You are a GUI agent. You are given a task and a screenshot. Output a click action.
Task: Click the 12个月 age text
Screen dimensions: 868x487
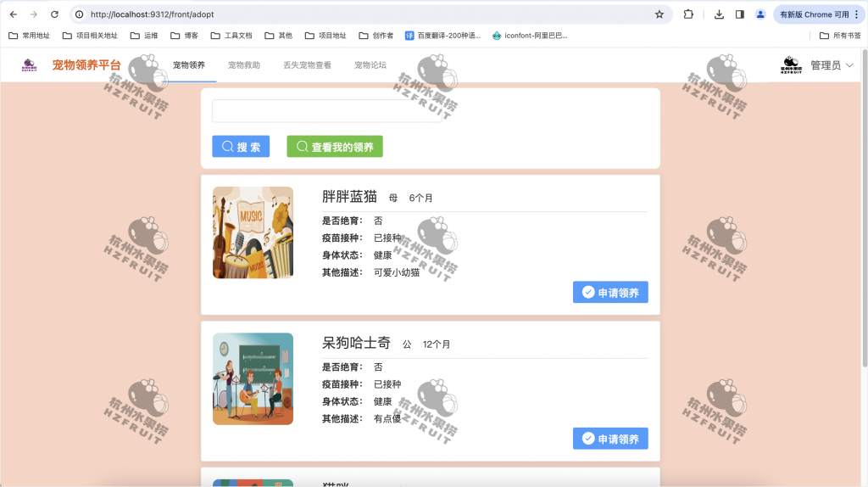point(437,344)
